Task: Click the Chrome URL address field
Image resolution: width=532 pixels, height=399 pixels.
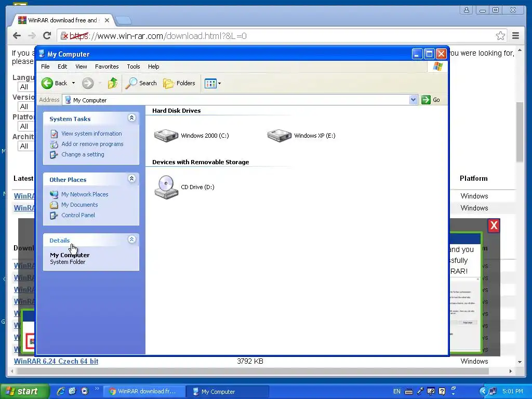Action: point(282,36)
